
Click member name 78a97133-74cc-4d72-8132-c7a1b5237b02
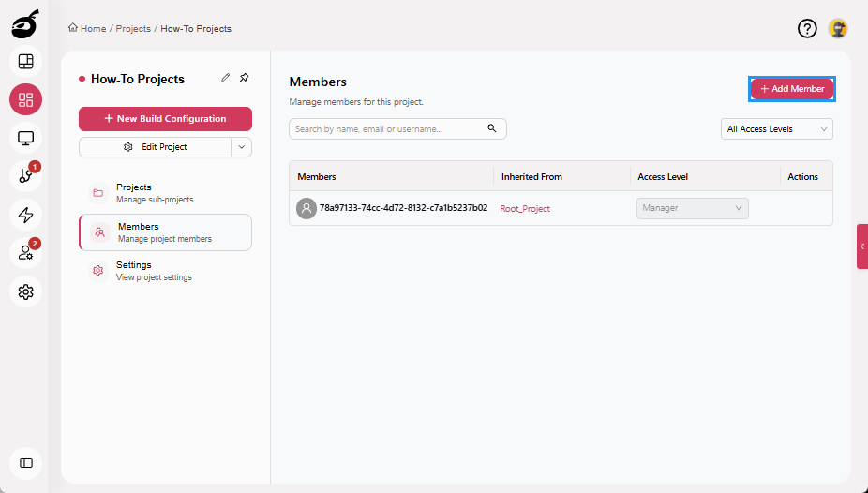[x=404, y=208]
